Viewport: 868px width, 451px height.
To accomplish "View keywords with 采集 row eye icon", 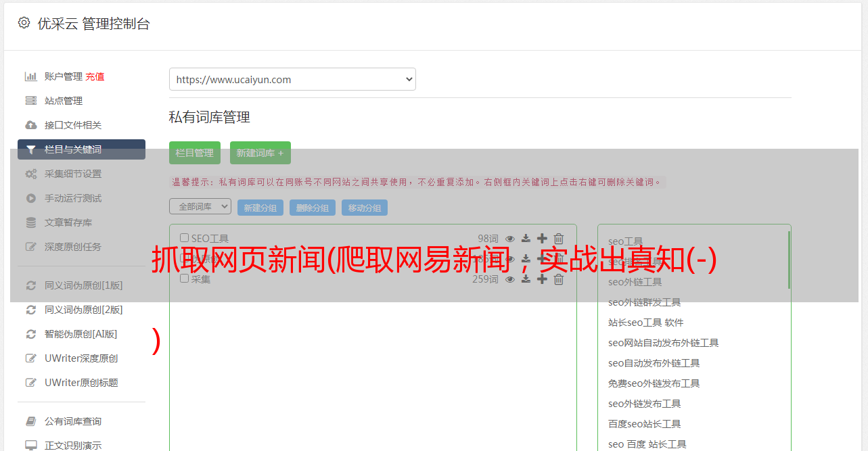I will click(x=510, y=279).
